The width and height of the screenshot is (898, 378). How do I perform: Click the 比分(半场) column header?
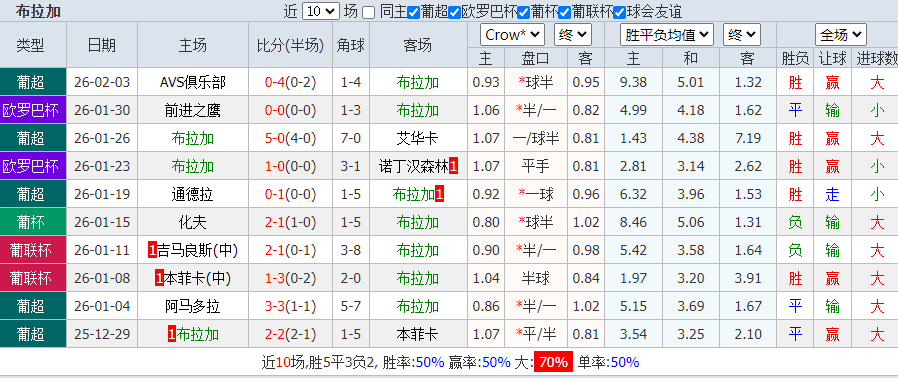(x=290, y=45)
